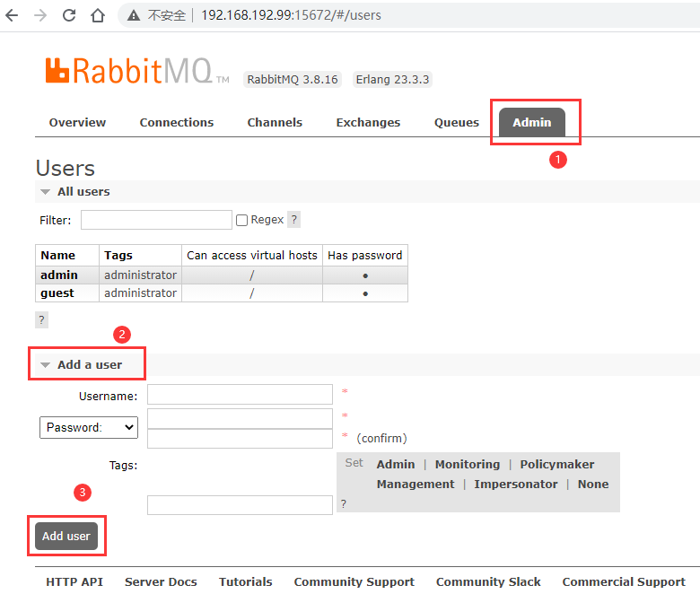The height and width of the screenshot is (594, 700).
Task: Click the not-secure warning triangle icon
Action: click(134, 15)
